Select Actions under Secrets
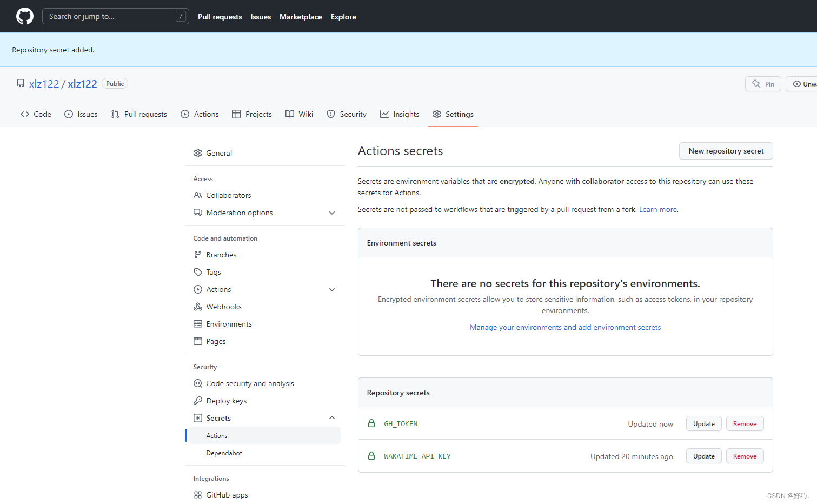817x504 pixels. click(265, 435)
